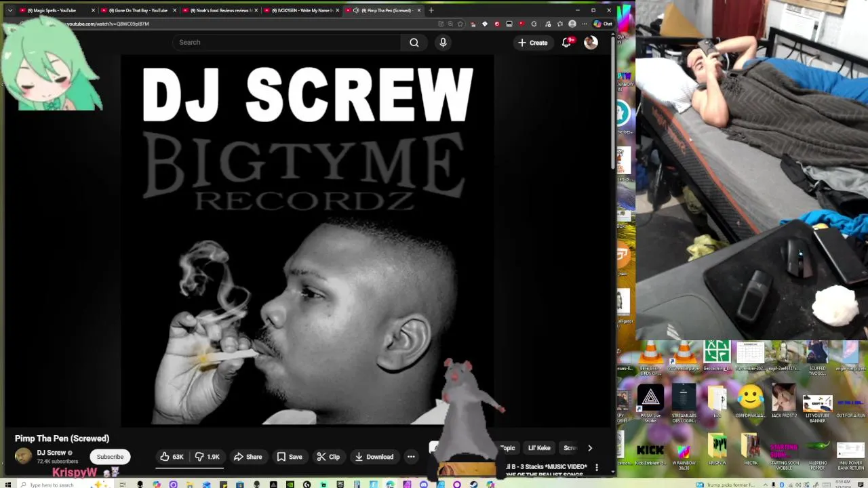
Task: Open the DJ Screw channel name link
Action: pos(51,453)
